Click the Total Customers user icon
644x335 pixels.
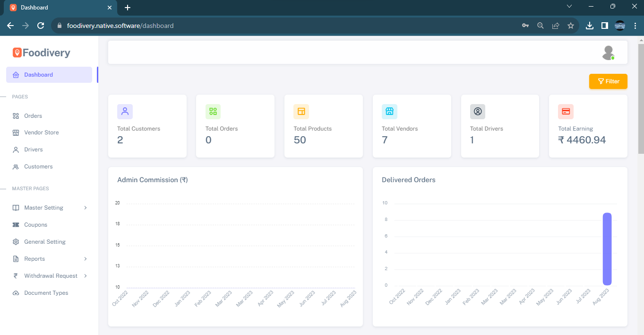[x=125, y=112]
